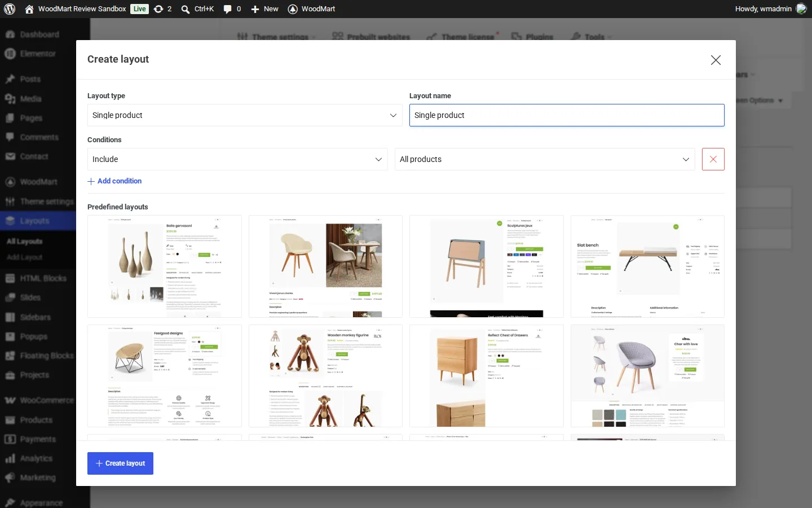Open Ctrl+K search in admin bar
812x508 pixels.
pyautogui.click(x=197, y=9)
